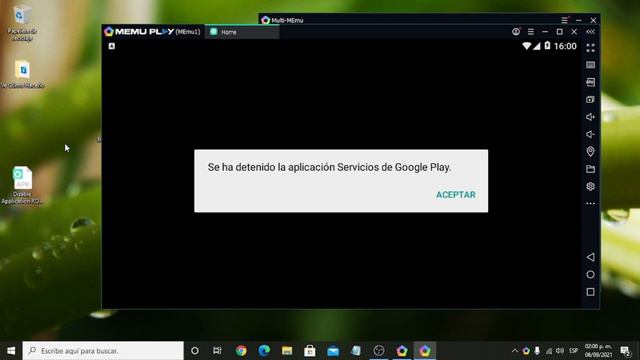Click the volume speaker in system tray
The width and height of the screenshot is (640, 360).
pos(560,351)
